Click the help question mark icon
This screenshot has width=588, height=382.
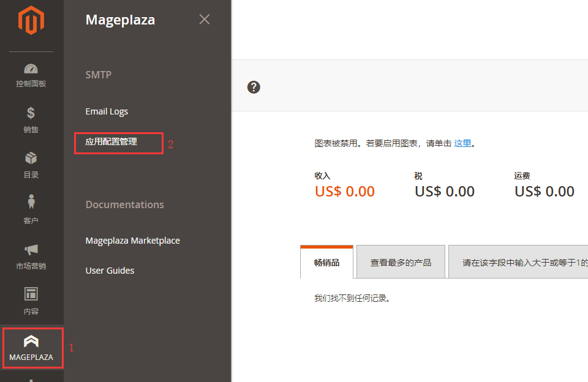point(254,87)
